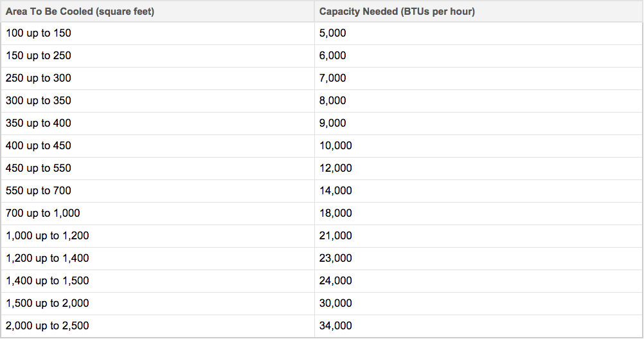Click the Area To Be Cooled column header
This screenshot has height=339, width=644.
coord(157,11)
